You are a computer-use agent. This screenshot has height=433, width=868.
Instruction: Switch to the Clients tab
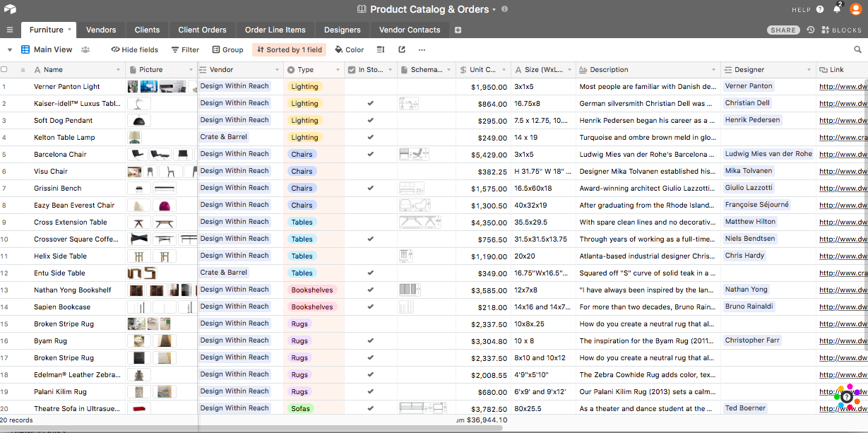click(147, 30)
